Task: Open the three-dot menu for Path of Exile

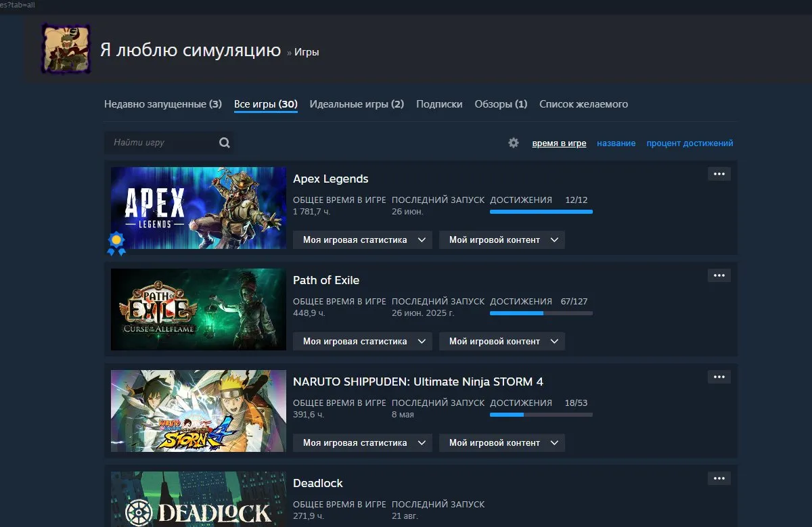Action: (x=719, y=275)
